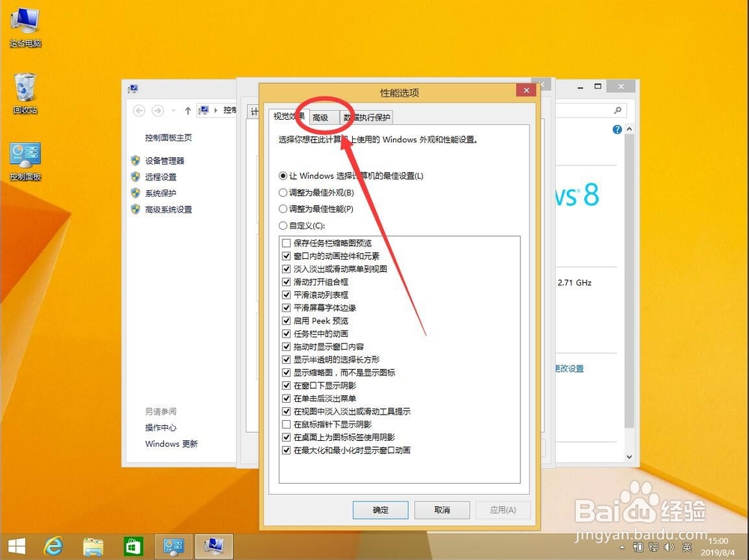Open File Explorer from the taskbar

coord(94,546)
